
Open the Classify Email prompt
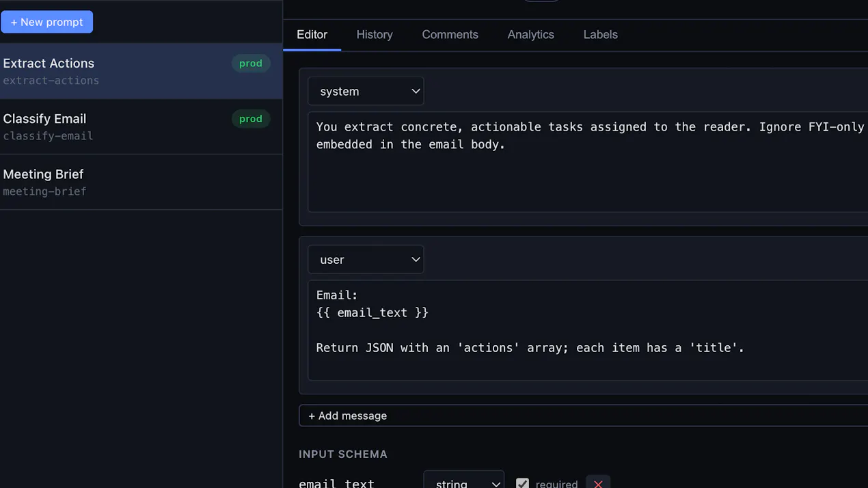coord(141,126)
